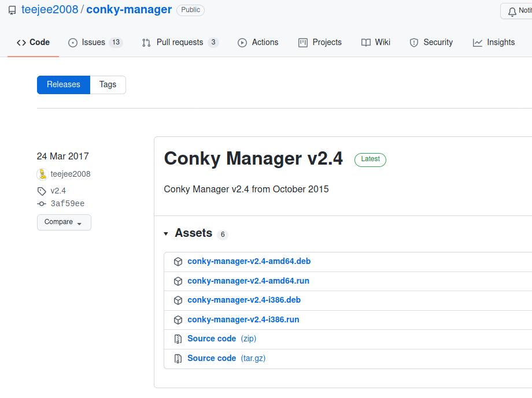Click package icon for conky-manager-v2.4-i386.deb
The height and width of the screenshot is (398, 532).
click(x=178, y=300)
